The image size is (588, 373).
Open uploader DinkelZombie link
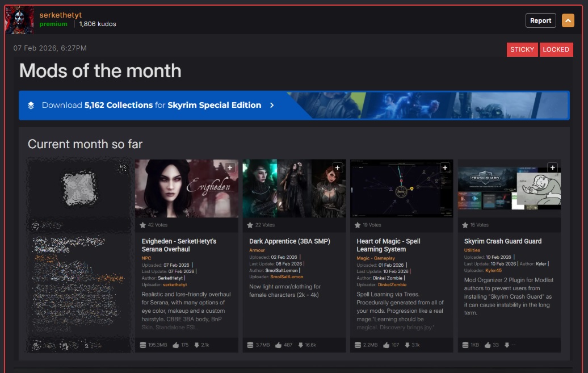pyautogui.click(x=392, y=285)
